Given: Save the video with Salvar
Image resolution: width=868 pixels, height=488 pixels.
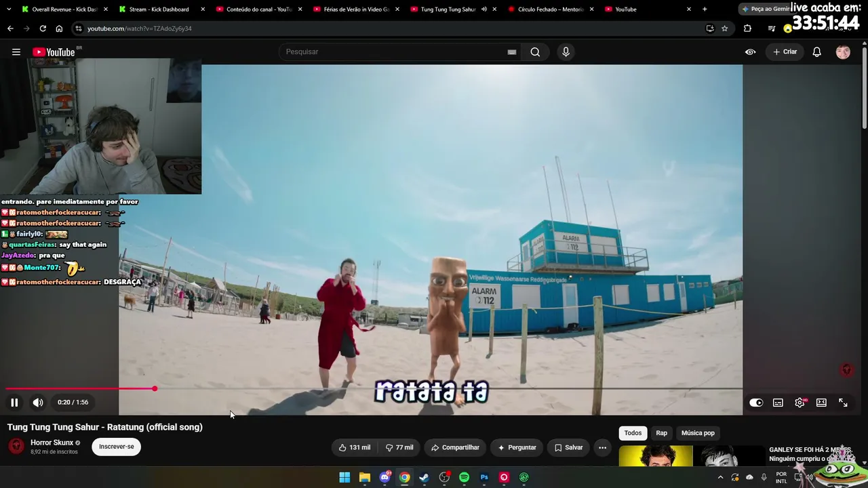Looking at the screenshot, I should click(x=568, y=447).
